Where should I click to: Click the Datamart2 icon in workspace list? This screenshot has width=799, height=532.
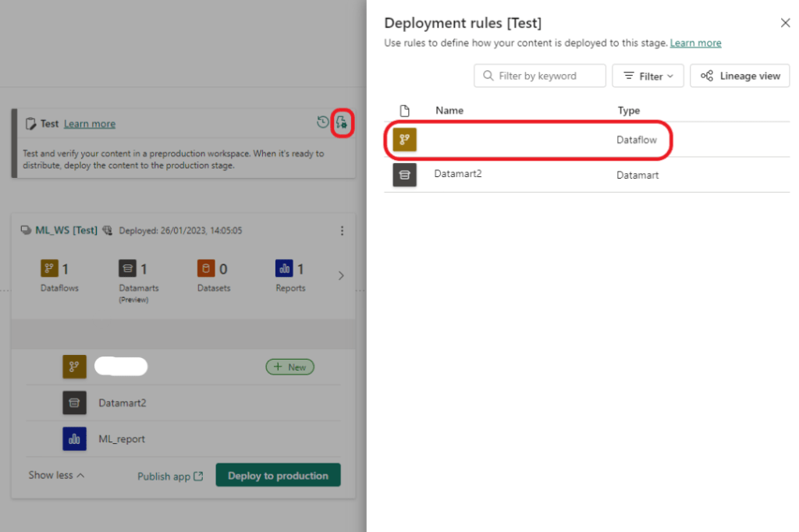(x=74, y=403)
